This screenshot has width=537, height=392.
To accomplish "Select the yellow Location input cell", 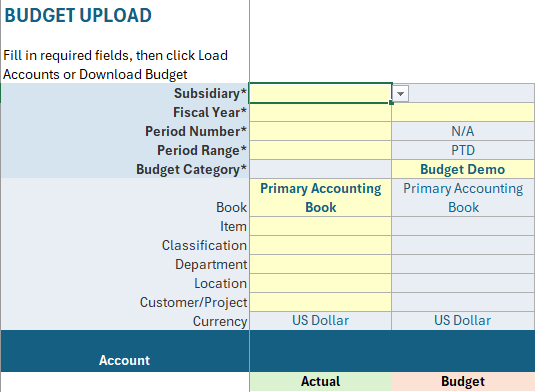I will [321, 283].
